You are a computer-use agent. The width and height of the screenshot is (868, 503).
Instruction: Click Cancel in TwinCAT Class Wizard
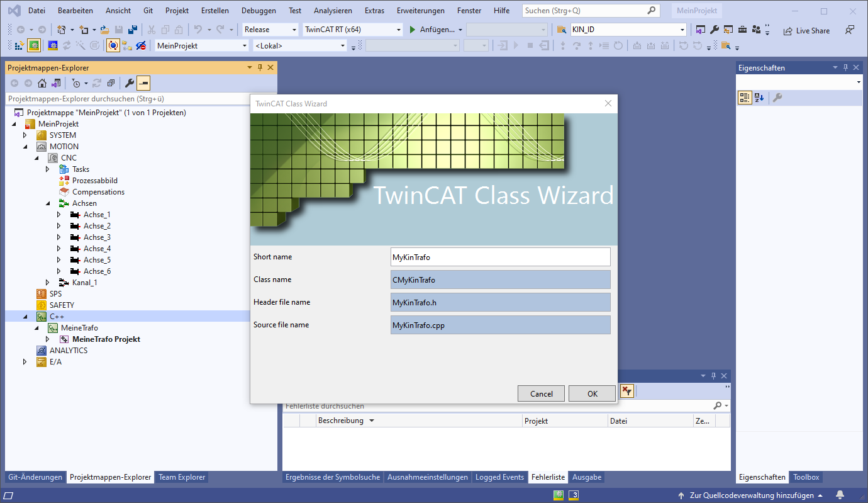(542, 393)
